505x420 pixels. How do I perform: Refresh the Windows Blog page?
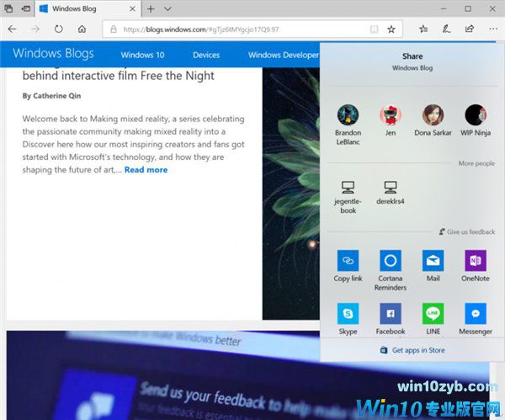(59, 29)
